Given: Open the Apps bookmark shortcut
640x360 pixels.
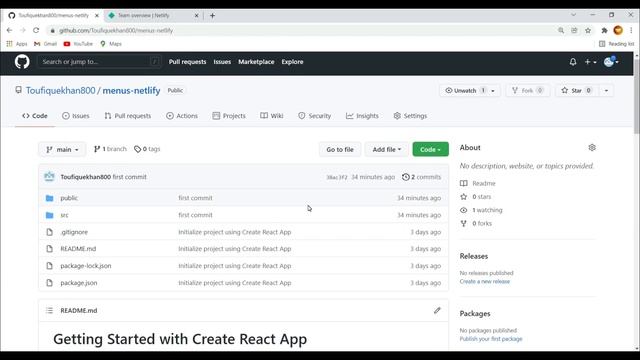Looking at the screenshot, I should [17, 44].
